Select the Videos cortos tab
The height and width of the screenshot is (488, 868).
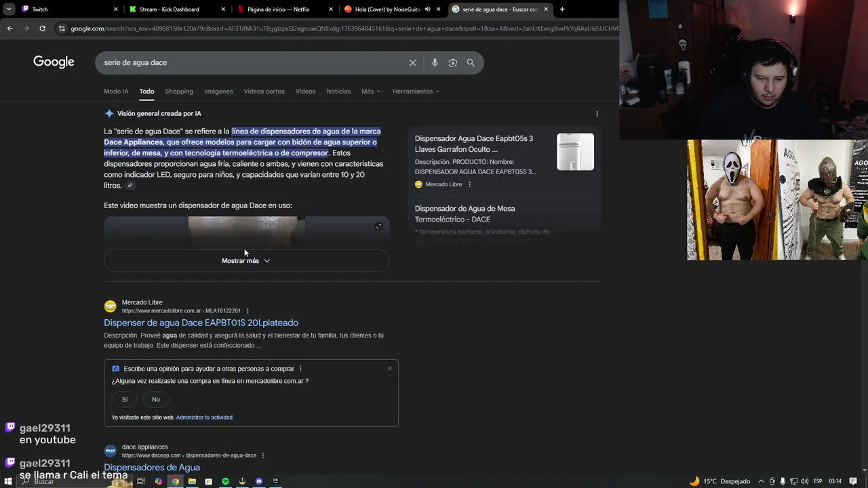point(264,91)
